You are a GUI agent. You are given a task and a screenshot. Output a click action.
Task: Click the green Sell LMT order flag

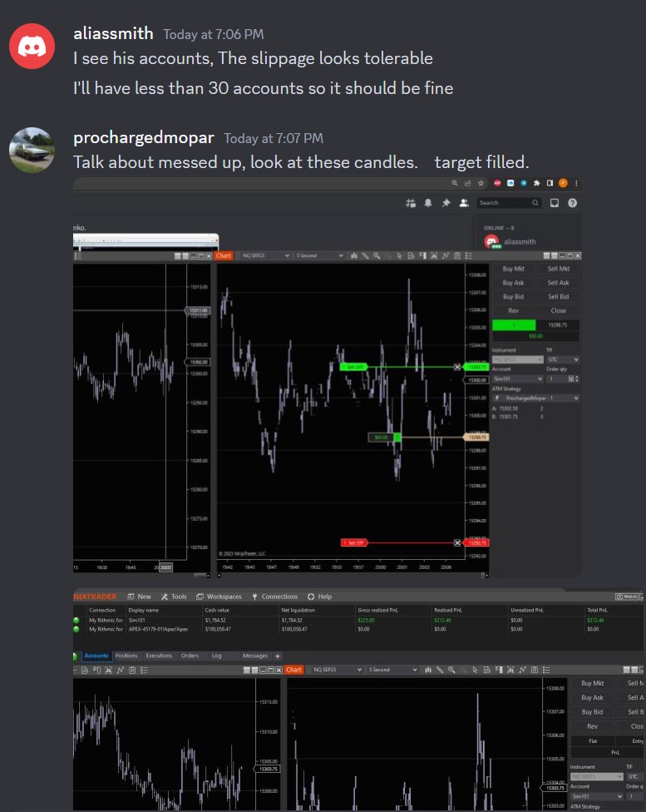(x=353, y=367)
